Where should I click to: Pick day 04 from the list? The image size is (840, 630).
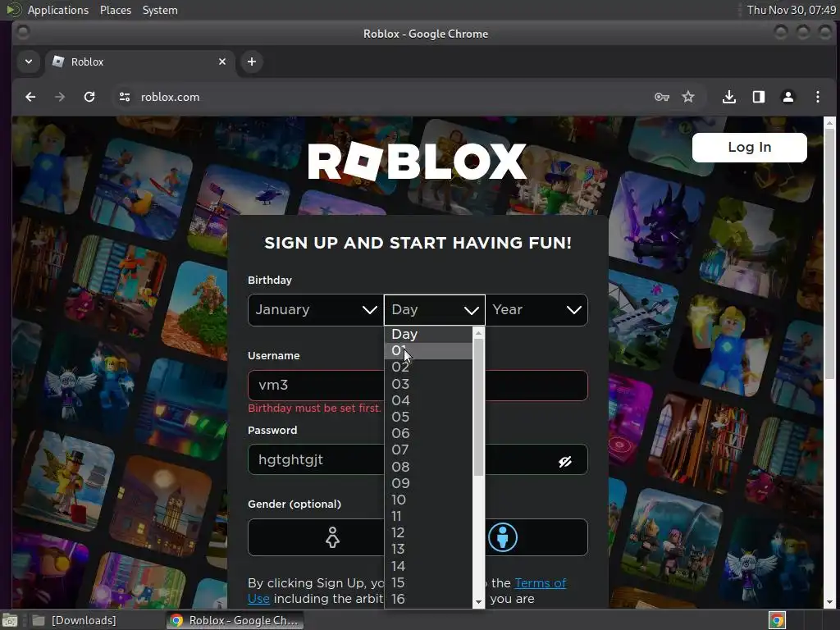click(x=428, y=400)
